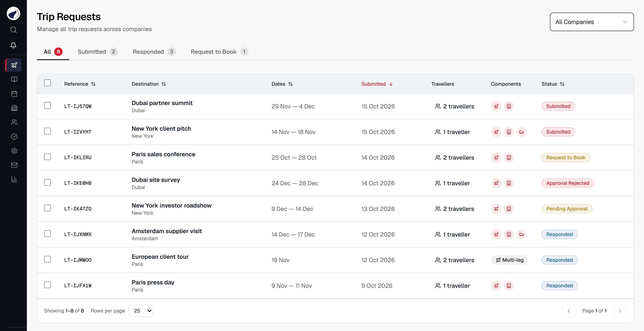Toggle the select-all checkbox in table header
The image size is (644, 331).
pyautogui.click(x=47, y=83)
